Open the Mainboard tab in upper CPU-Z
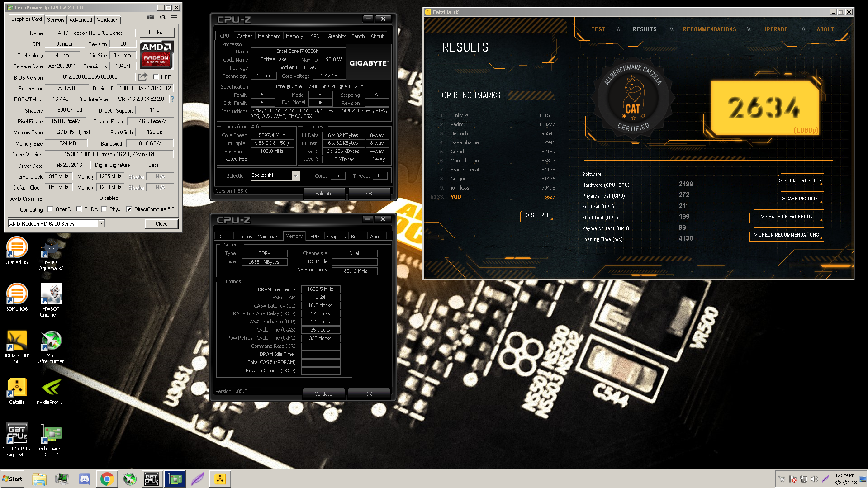This screenshot has width=868, height=488. pyautogui.click(x=269, y=36)
